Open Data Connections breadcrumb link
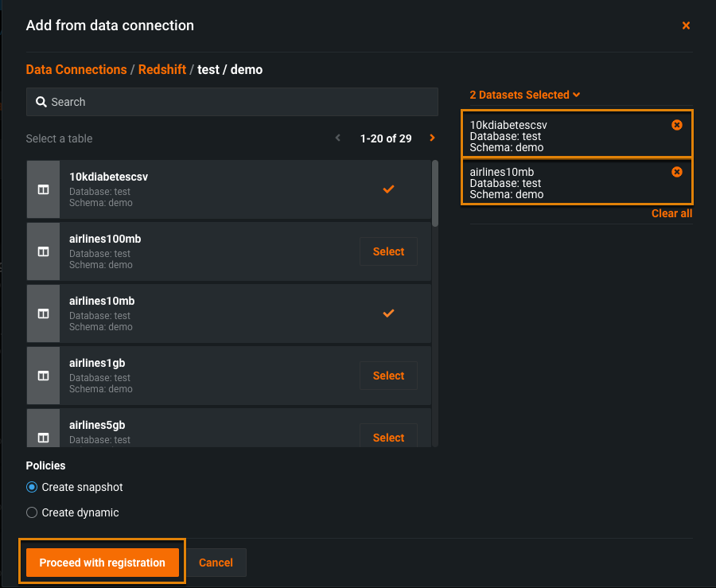The height and width of the screenshot is (588, 716). (x=76, y=70)
